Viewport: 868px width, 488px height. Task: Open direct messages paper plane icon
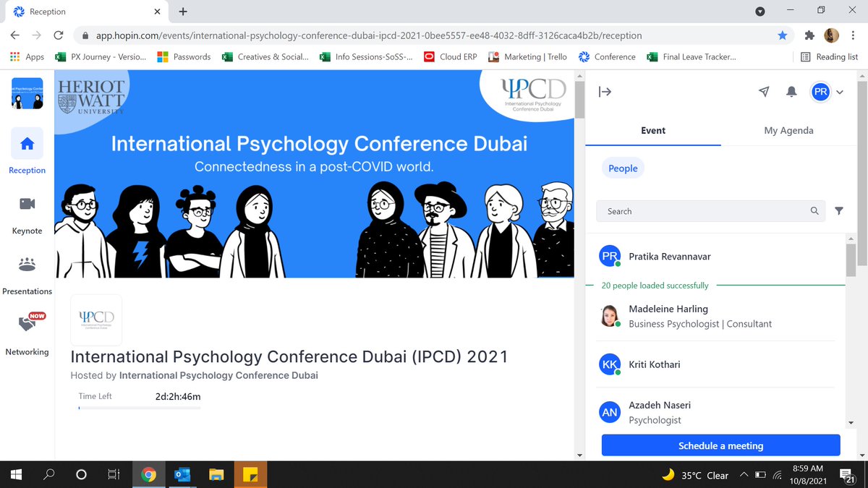(x=764, y=92)
